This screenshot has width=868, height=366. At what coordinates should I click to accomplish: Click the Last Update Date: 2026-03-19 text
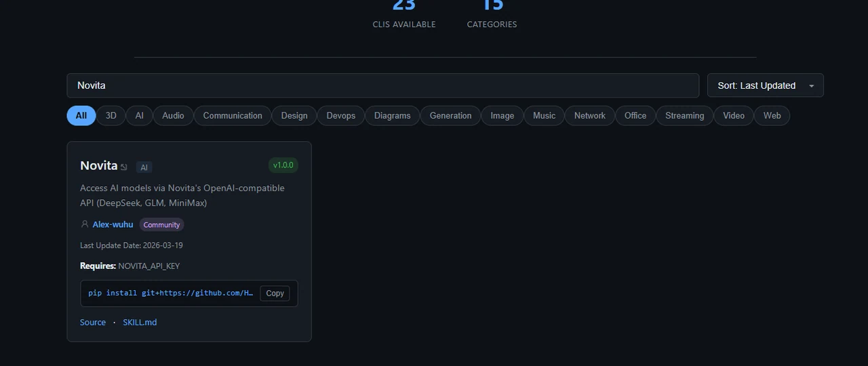coord(132,245)
